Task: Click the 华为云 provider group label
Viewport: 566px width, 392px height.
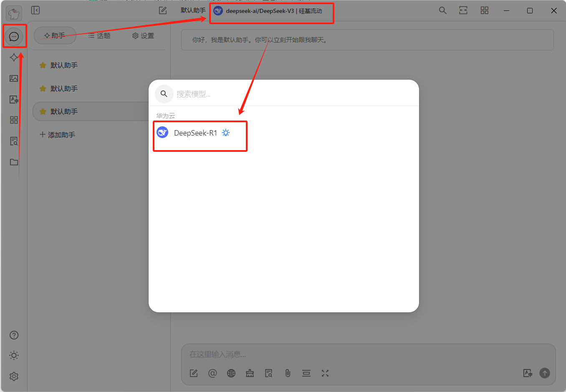Action: (166, 116)
